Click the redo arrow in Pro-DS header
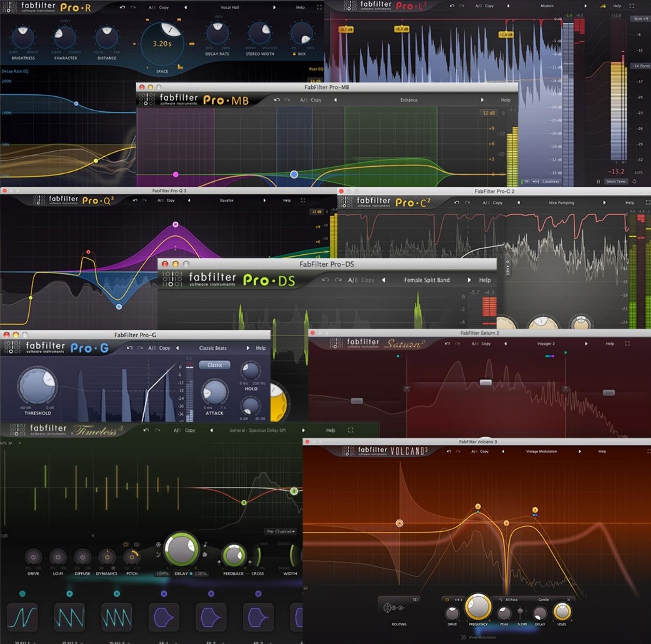Image resolution: width=651 pixels, height=644 pixels. [x=338, y=280]
